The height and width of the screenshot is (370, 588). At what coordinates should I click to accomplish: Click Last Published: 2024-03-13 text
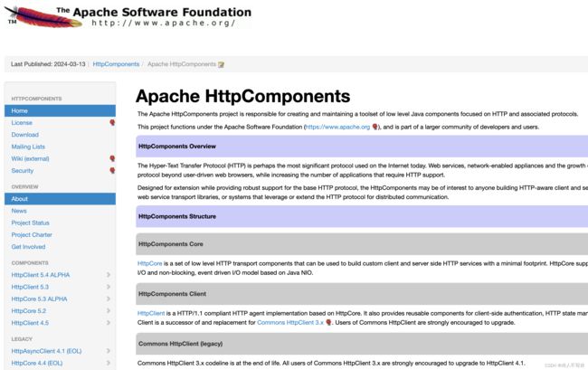tap(48, 64)
